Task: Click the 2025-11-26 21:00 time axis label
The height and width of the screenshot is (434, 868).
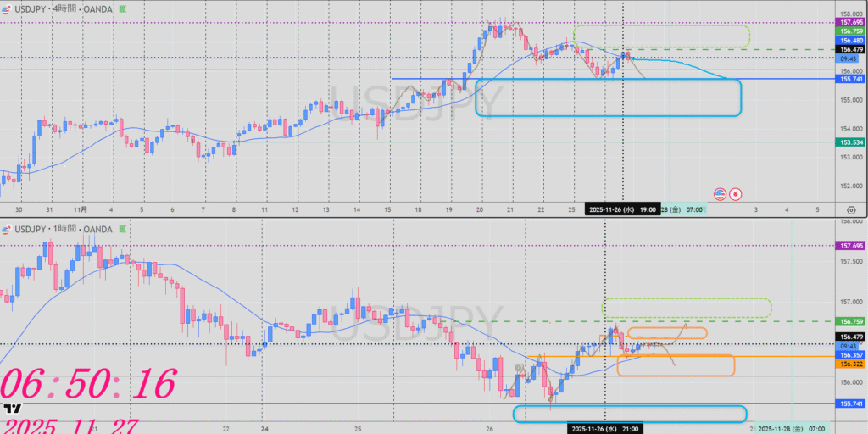Action: click(x=604, y=428)
